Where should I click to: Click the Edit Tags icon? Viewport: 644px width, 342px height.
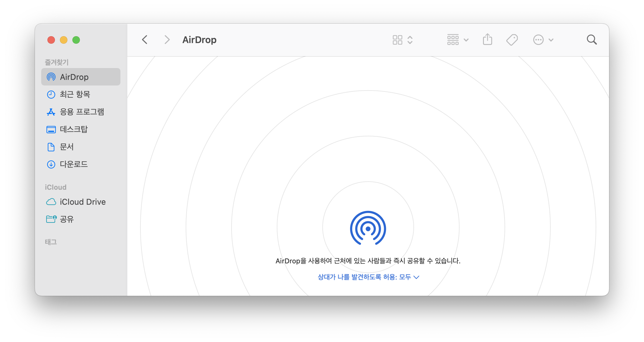point(512,40)
